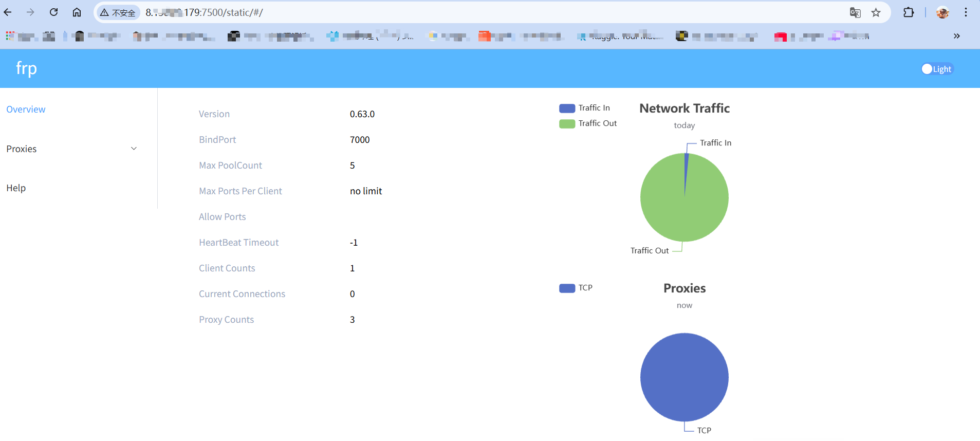980x441 pixels.
Task: Click the not-secure site info chip
Action: 119,13
